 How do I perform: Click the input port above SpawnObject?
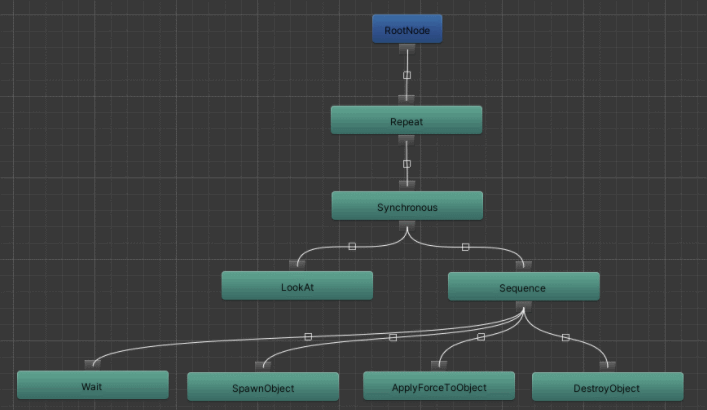[263, 366]
